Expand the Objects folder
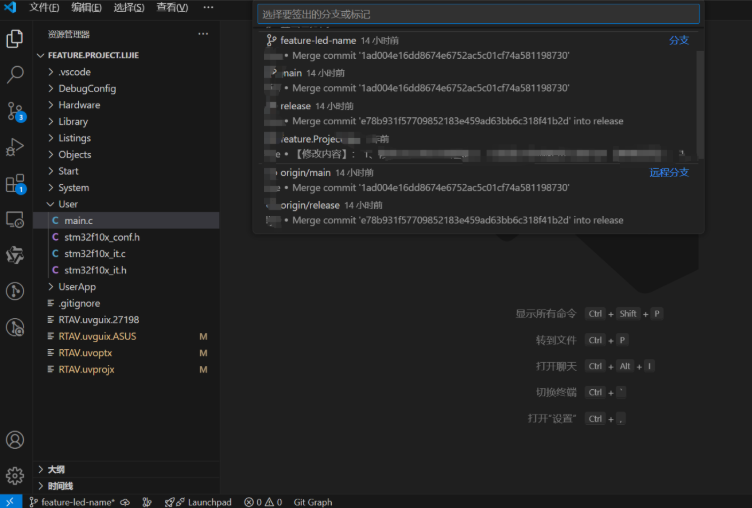 (x=126, y=154)
